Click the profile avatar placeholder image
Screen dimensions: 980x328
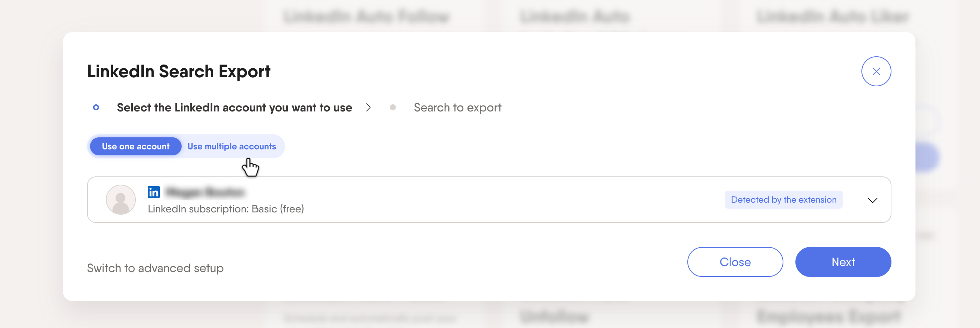tap(120, 200)
